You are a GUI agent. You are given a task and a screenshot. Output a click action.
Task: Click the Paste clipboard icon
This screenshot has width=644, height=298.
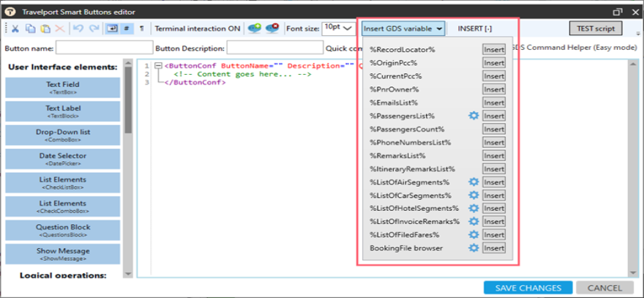[x=45, y=29]
